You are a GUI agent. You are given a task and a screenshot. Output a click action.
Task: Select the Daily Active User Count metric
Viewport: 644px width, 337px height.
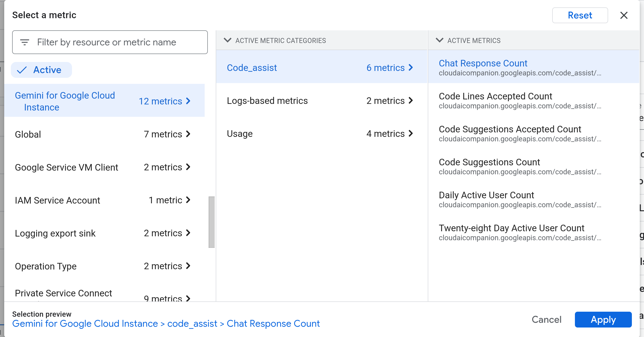(x=487, y=195)
